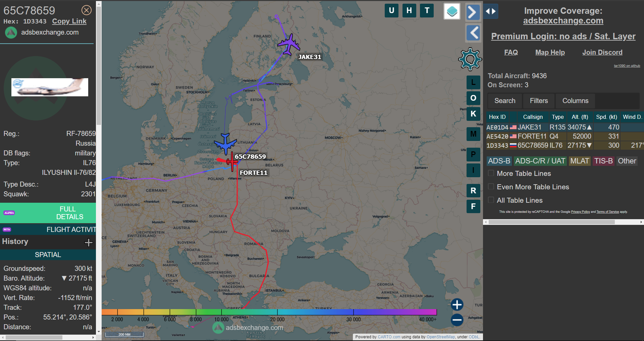Viewport: 644px width, 341px height.
Task: Toggle the TIS-B source legend
Action: pyautogui.click(x=603, y=161)
